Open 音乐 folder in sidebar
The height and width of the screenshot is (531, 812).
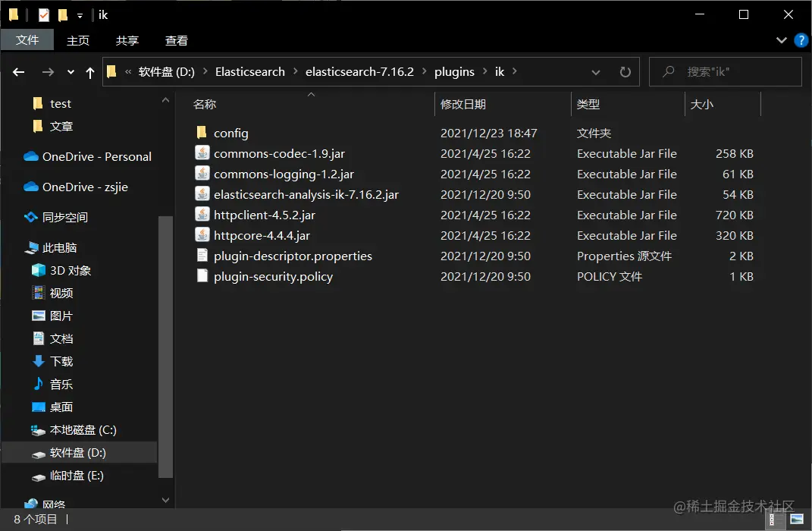pyautogui.click(x=53, y=385)
